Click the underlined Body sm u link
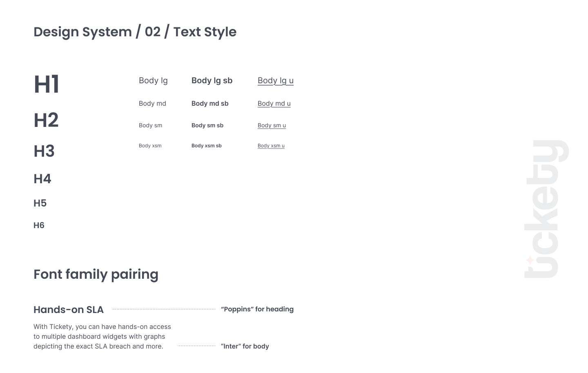Viewport: 588px width, 373px height. (x=272, y=126)
